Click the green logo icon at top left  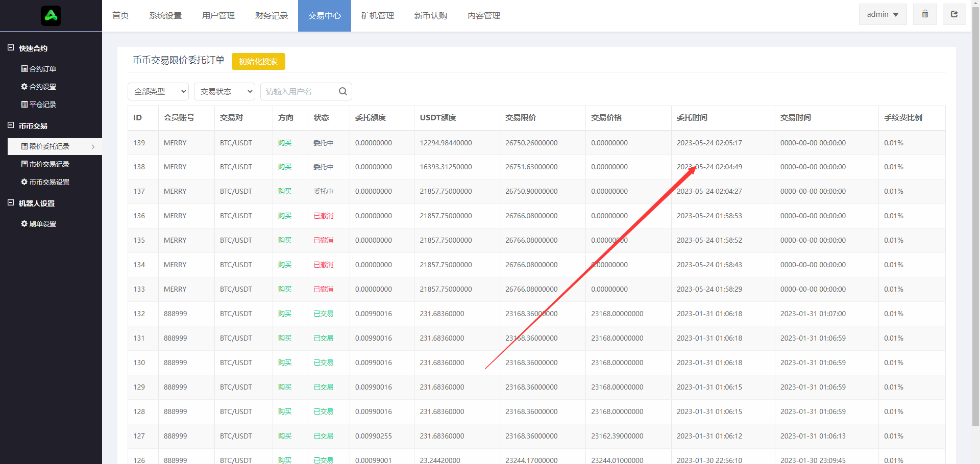coord(51,16)
